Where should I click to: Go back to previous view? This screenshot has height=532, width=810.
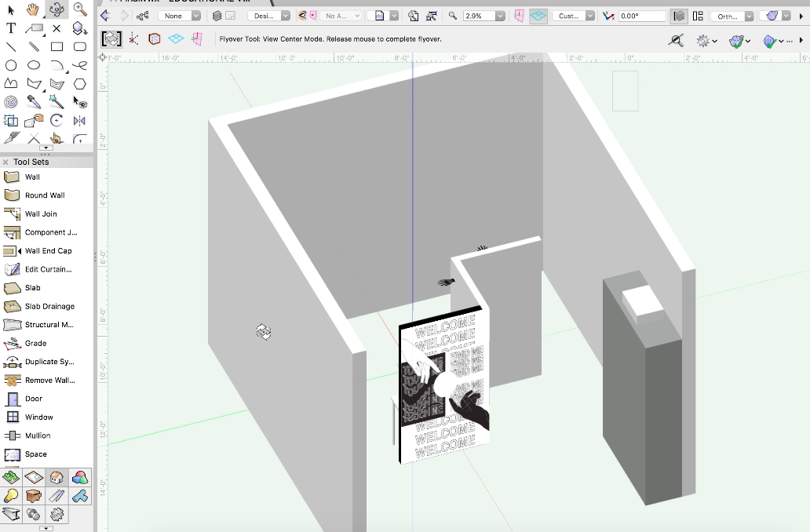click(105, 16)
